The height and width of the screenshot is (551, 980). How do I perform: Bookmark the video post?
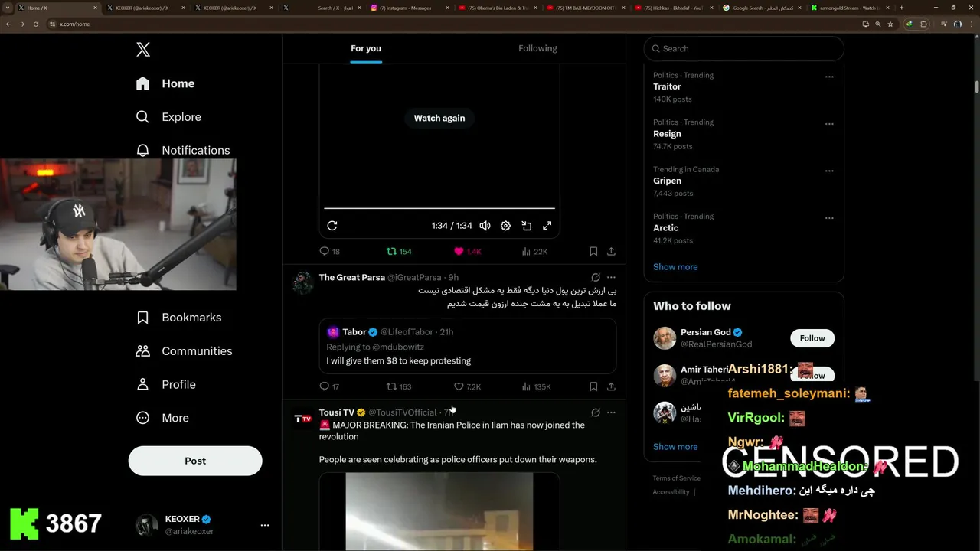coord(593,251)
